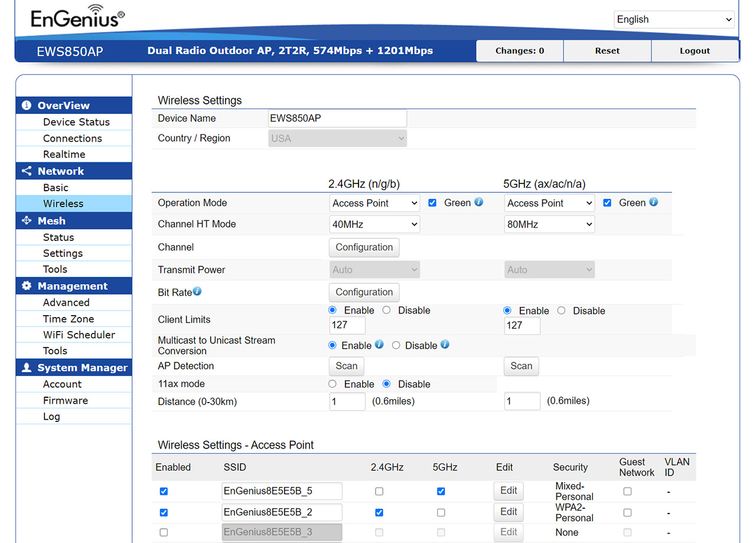Viewport: 756px width, 543px height.
Task: Enable 11ax mode radio button
Action: point(333,384)
